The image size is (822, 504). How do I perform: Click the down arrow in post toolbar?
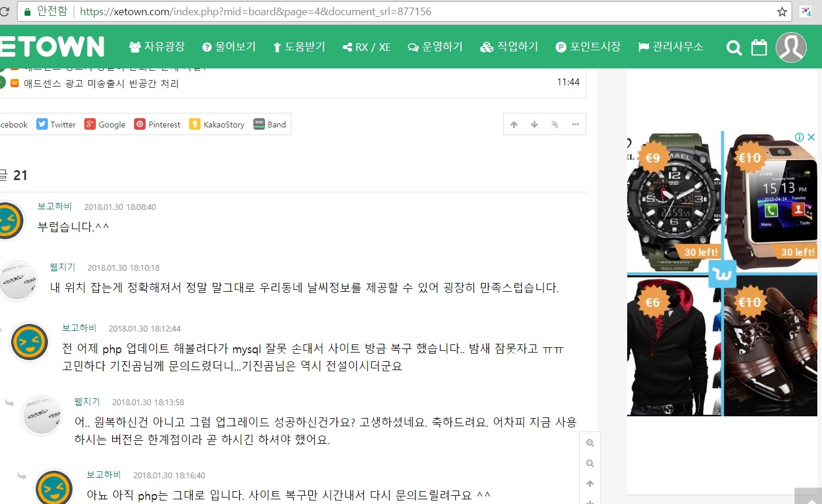tap(534, 125)
